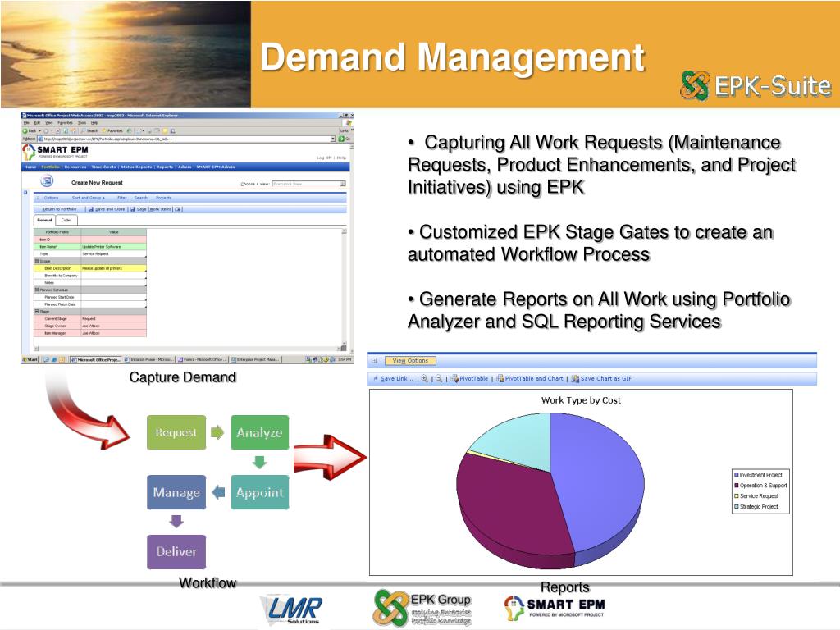Click the Save button with disk icon
This screenshot has height=630, width=840.
(x=139, y=209)
